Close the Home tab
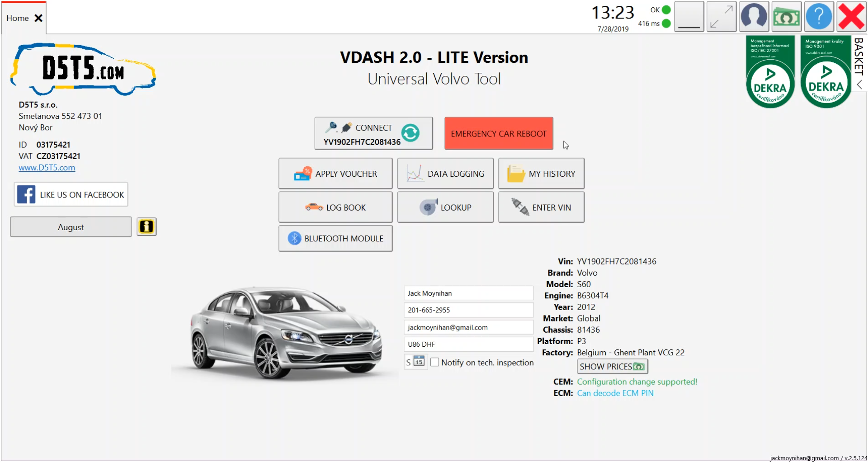Screen dimensions: 868x462 coord(38,18)
